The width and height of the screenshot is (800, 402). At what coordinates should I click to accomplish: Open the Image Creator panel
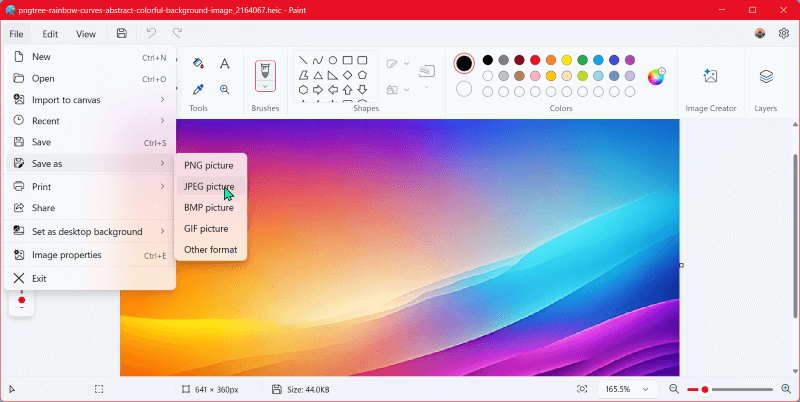[710, 77]
